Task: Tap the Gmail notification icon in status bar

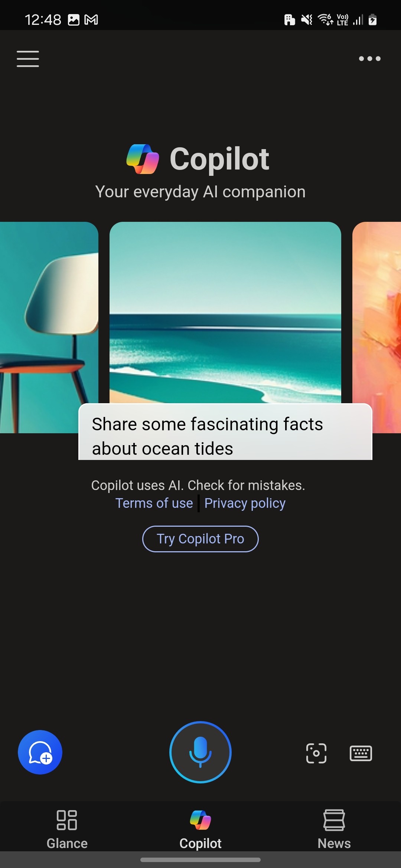Action: [91, 20]
